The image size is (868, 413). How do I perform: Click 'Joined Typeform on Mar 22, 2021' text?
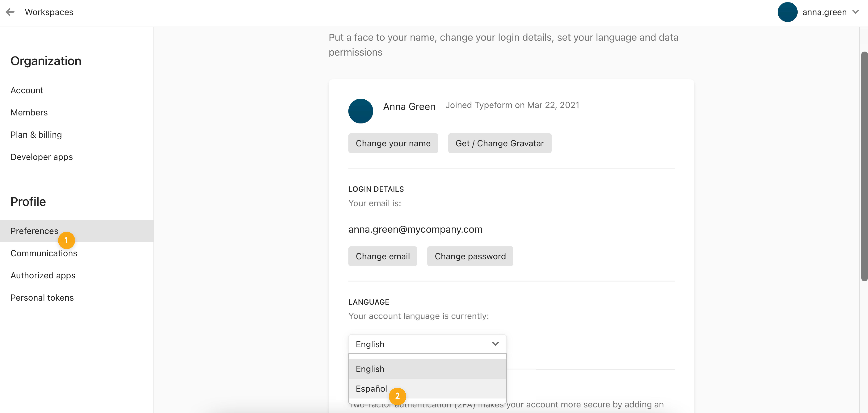pyautogui.click(x=512, y=105)
